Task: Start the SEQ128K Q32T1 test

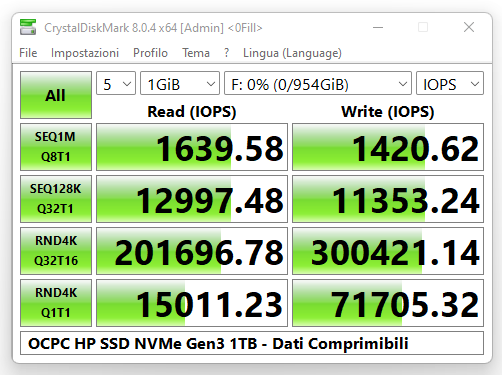Action: tap(56, 199)
